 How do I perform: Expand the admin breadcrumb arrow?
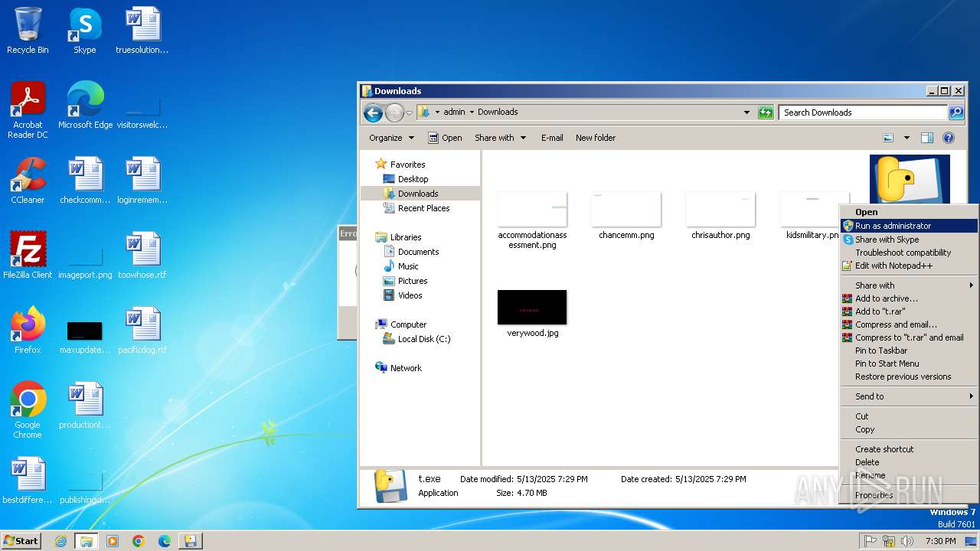pos(472,112)
